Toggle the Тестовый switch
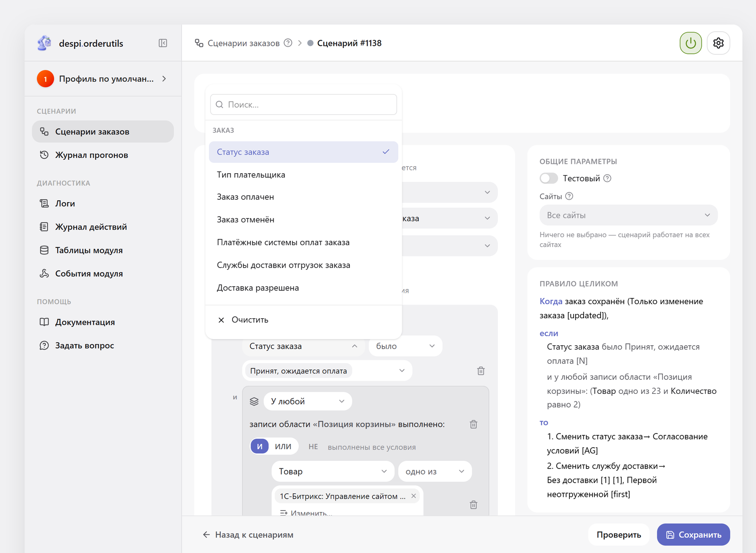This screenshot has width=756, height=553. pos(549,178)
